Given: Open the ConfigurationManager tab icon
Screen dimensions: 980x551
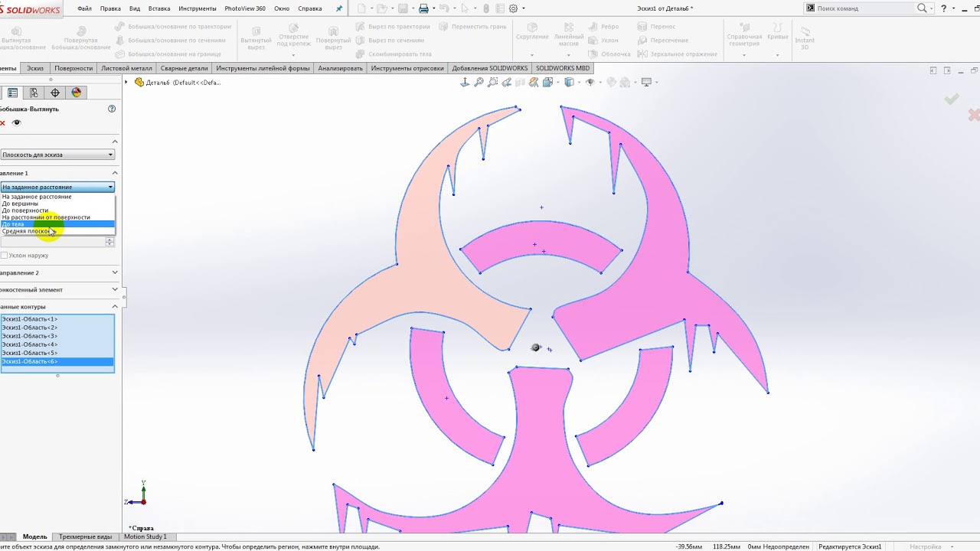Looking at the screenshot, I should (x=34, y=93).
